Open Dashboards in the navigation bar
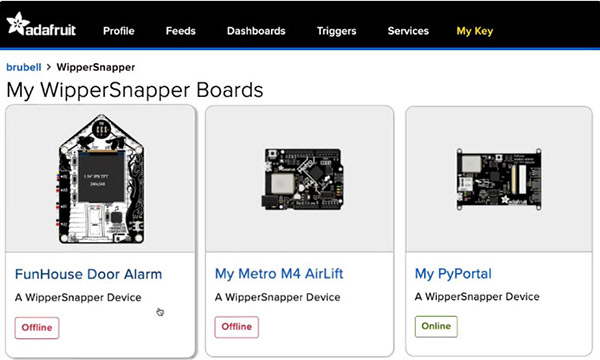The height and width of the screenshot is (360, 600). [x=256, y=31]
